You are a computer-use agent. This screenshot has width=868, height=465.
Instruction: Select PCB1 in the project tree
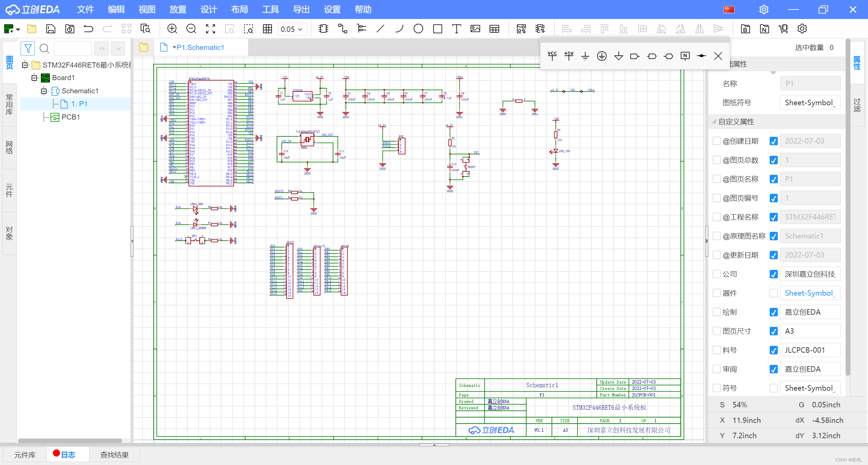[x=71, y=117]
